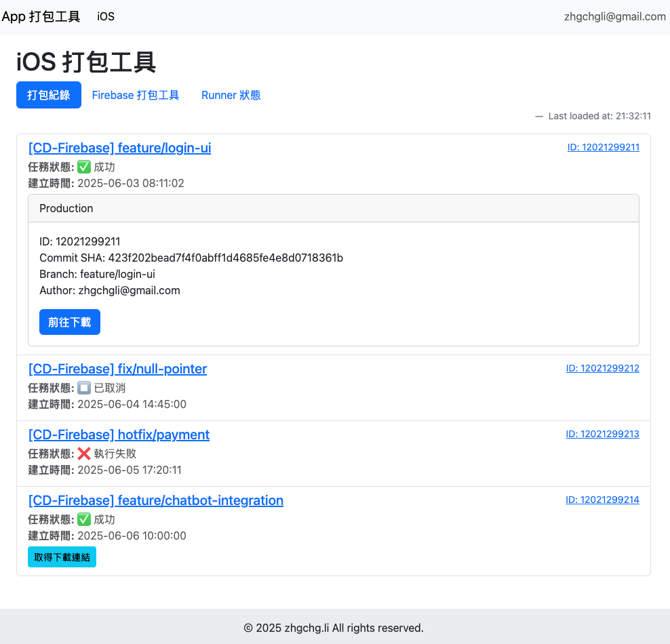The height and width of the screenshot is (644, 670).
Task: Click the 建立時間 2025-06-06 10:00:00 text
Action: [107, 536]
